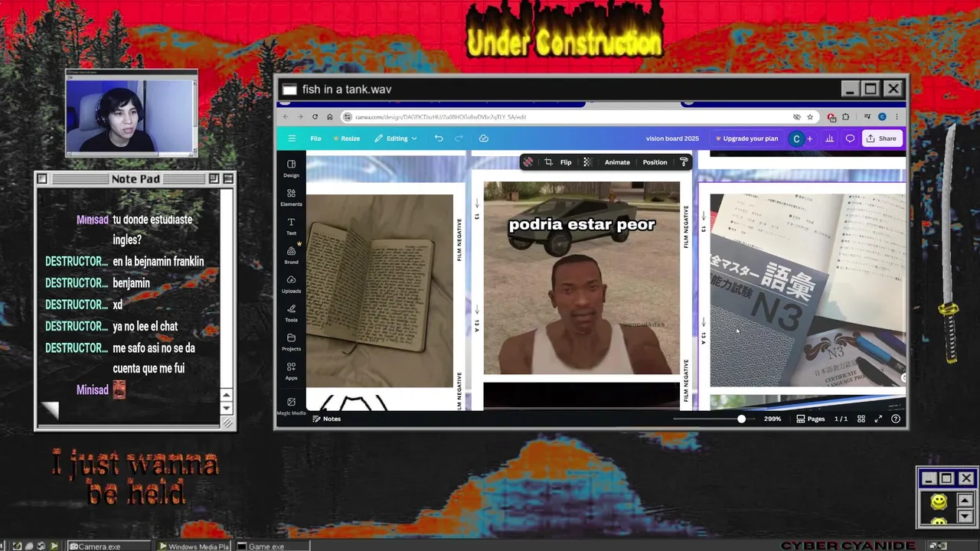980x551 pixels.
Task: Open the Tools panel in sidebar
Action: point(291,313)
